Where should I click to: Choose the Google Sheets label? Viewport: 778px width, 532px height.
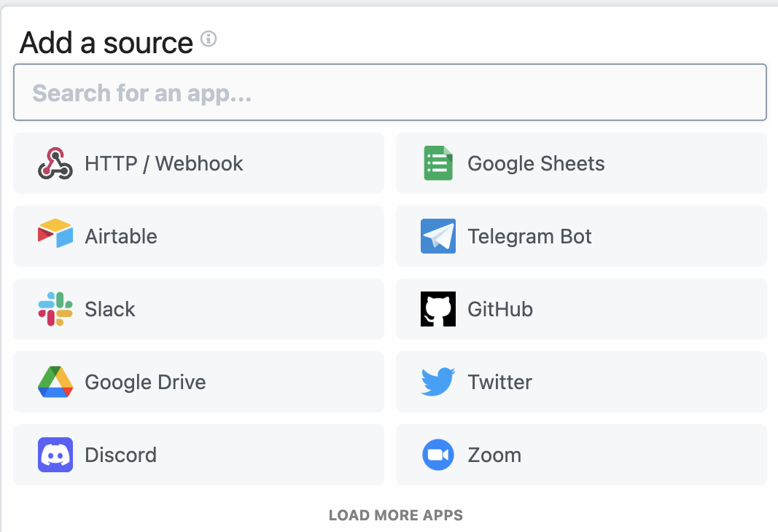point(536,164)
